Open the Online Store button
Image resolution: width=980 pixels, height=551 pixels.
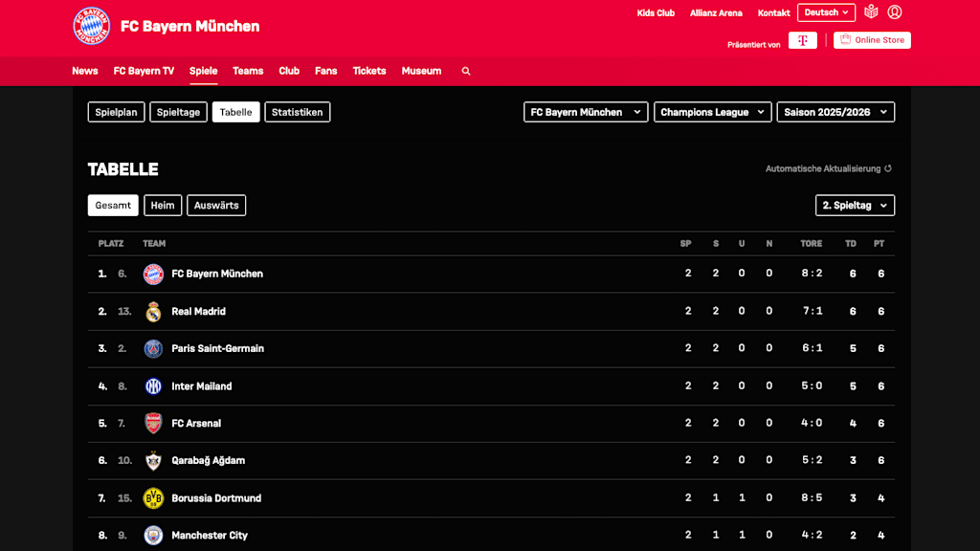pyautogui.click(x=872, y=40)
